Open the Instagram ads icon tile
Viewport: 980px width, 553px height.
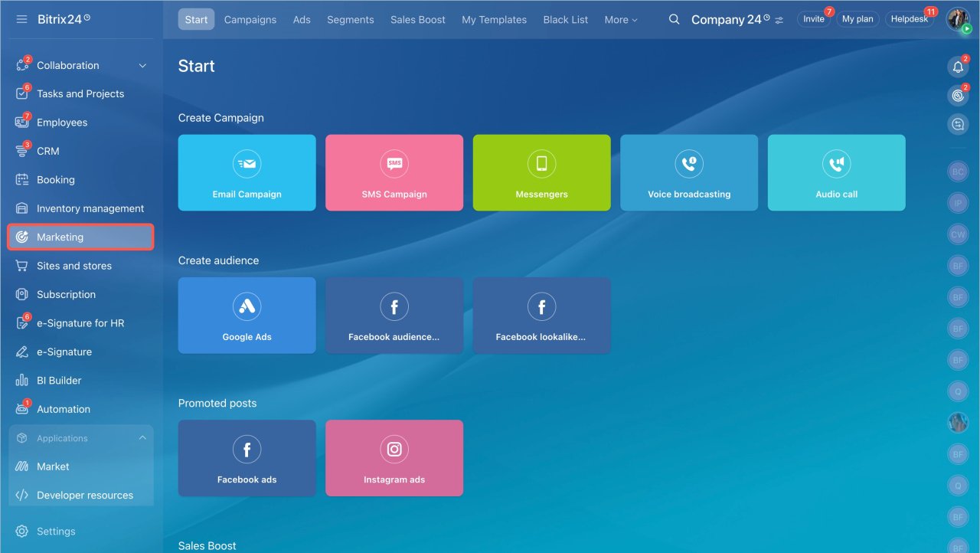pyautogui.click(x=394, y=450)
